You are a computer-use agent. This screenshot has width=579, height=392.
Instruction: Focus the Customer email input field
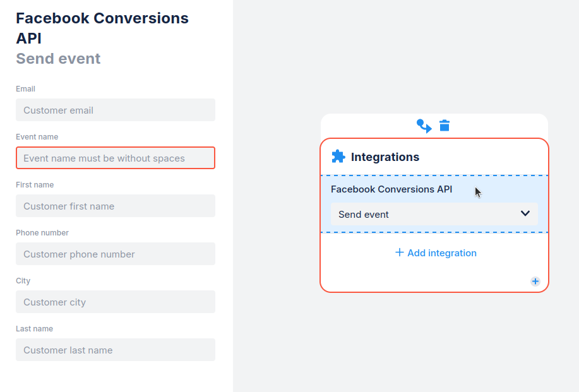click(116, 110)
